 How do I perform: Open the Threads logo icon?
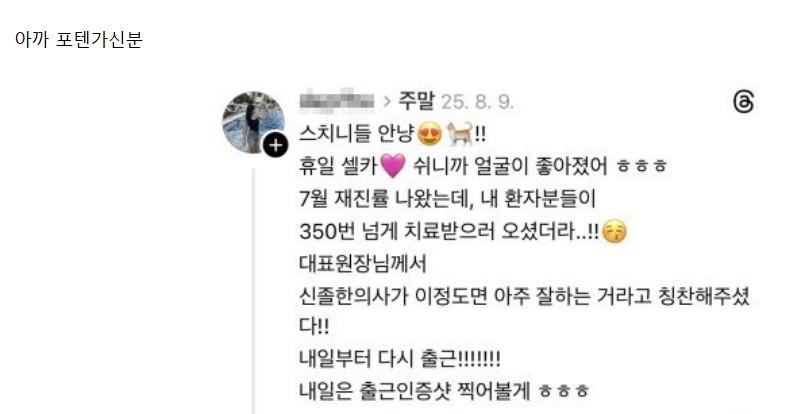point(743,101)
